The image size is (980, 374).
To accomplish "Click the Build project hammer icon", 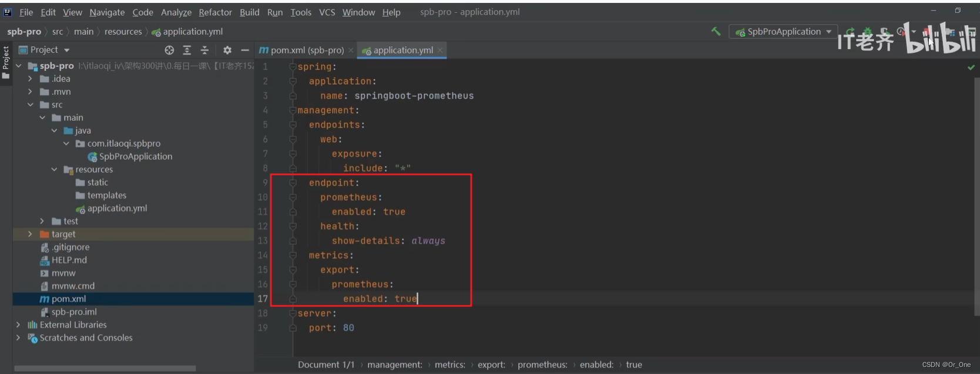I will [716, 31].
